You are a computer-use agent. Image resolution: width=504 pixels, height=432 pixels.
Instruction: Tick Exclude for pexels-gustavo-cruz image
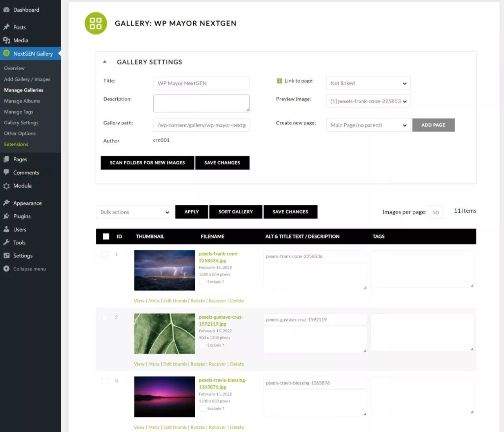(x=202, y=345)
